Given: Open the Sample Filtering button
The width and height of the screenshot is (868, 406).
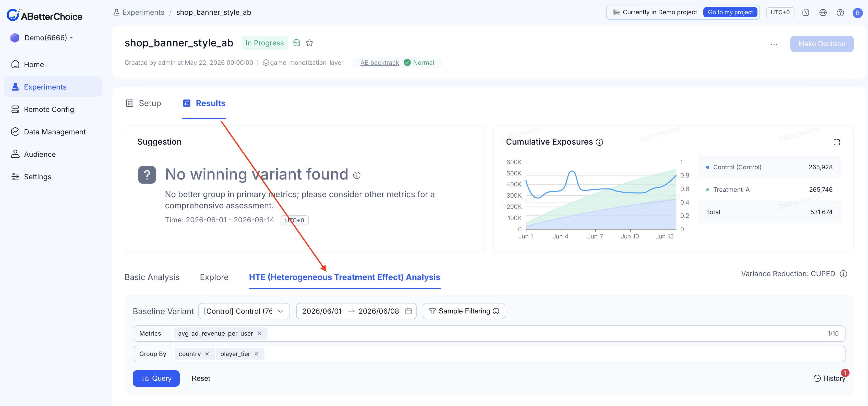Looking at the screenshot, I should [x=464, y=311].
